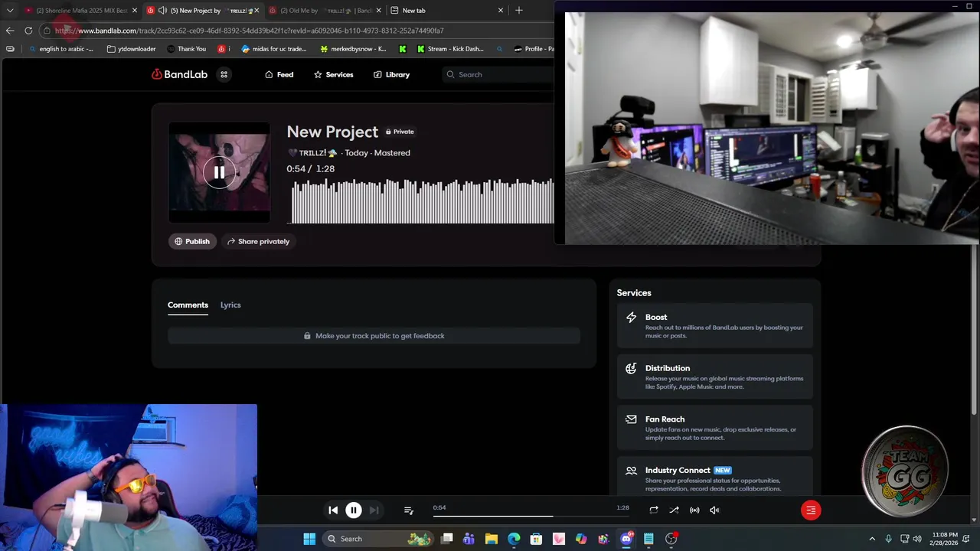Mute the New Project tab audio icon
The image size is (980, 551).
tap(162, 11)
